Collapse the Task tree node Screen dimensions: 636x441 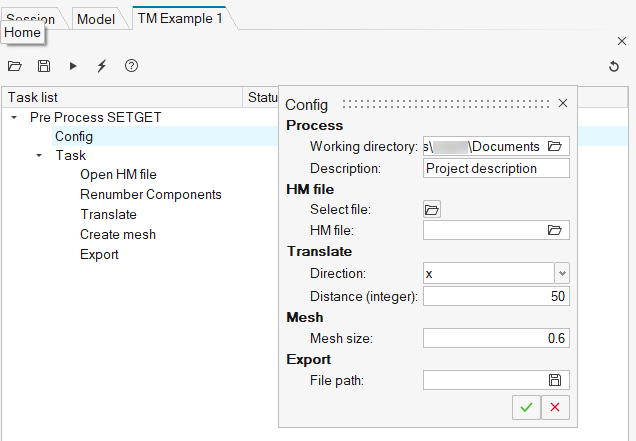39,156
